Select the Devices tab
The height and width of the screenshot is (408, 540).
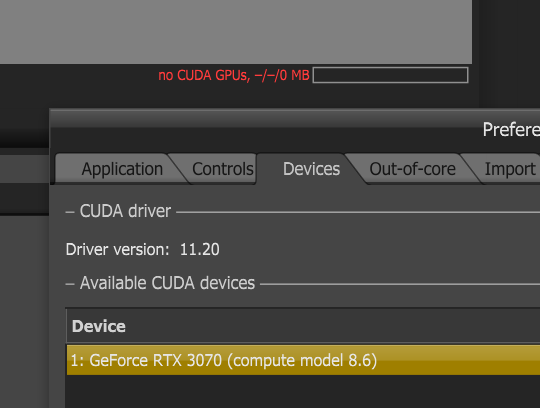pos(311,169)
